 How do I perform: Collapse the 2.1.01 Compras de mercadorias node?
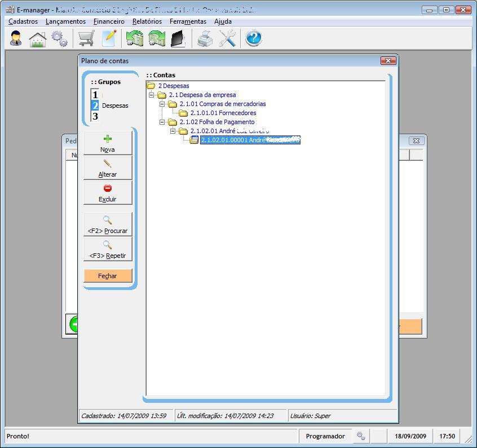pos(162,104)
